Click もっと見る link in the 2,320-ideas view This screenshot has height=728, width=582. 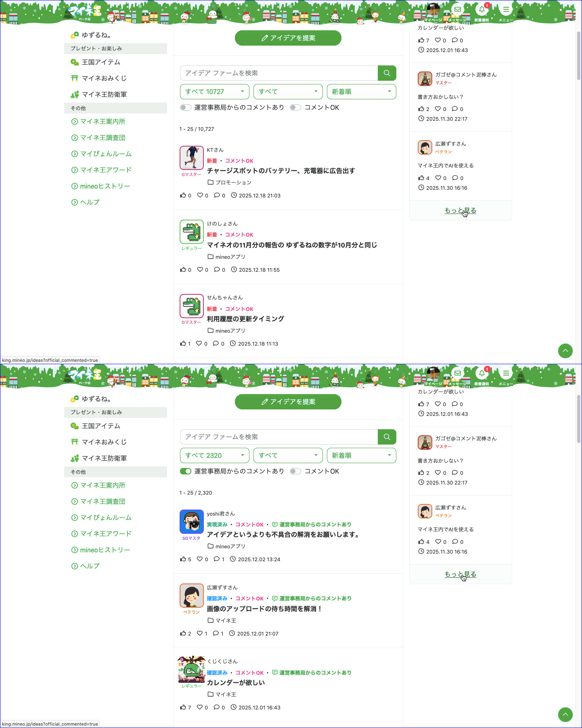(461, 574)
